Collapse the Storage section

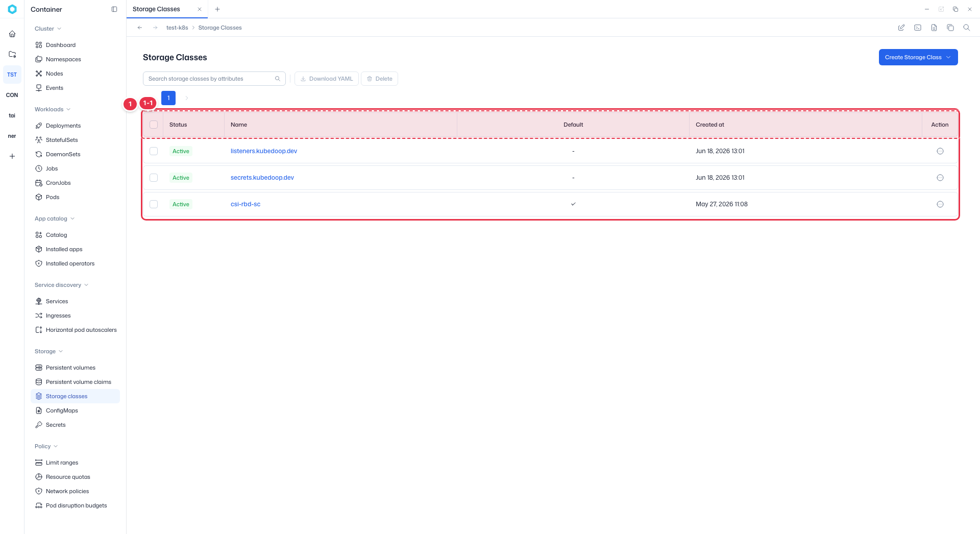[48, 351]
